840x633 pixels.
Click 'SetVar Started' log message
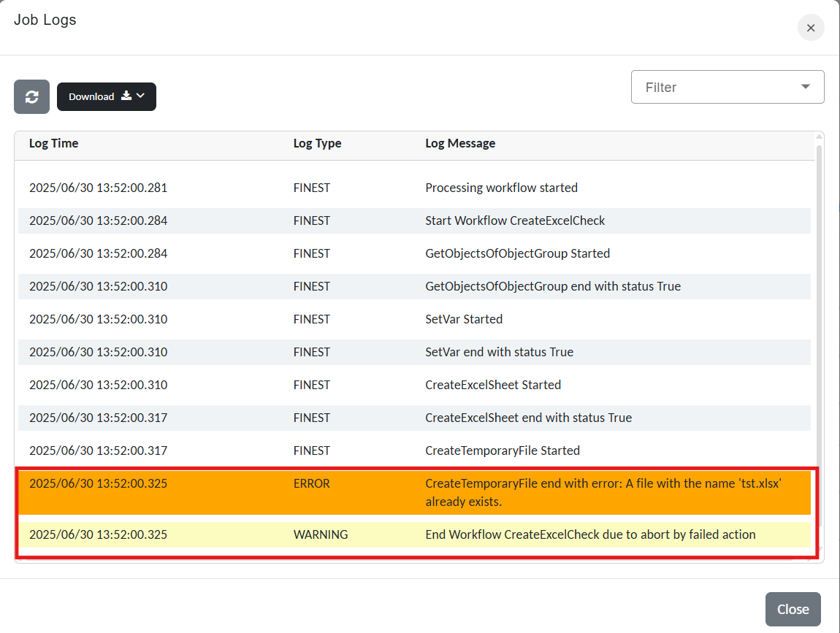click(x=464, y=319)
